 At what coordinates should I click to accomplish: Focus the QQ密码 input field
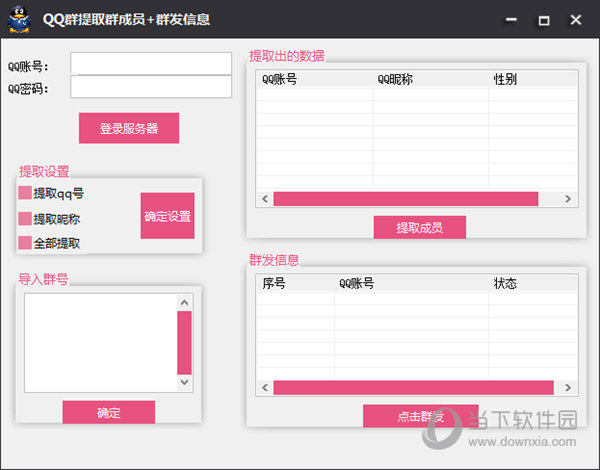pos(151,86)
